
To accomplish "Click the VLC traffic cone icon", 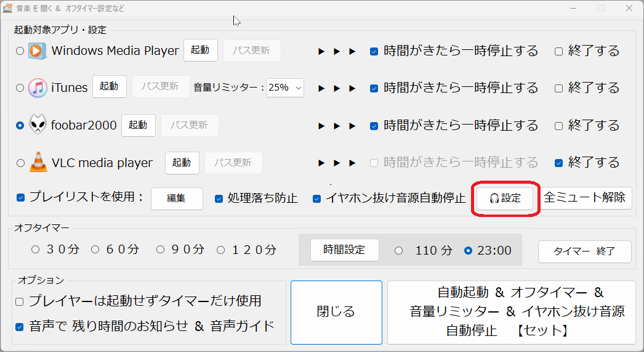I will tap(38, 162).
